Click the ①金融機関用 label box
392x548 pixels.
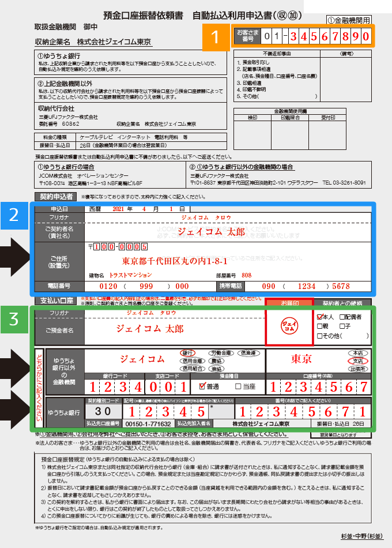click(x=348, y=20)
